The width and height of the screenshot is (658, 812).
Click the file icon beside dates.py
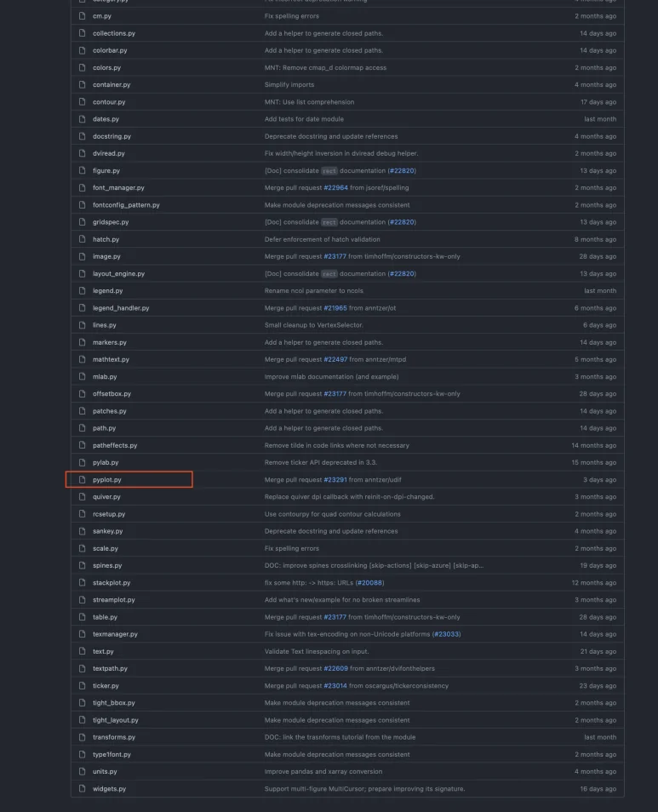click(83, 119)
